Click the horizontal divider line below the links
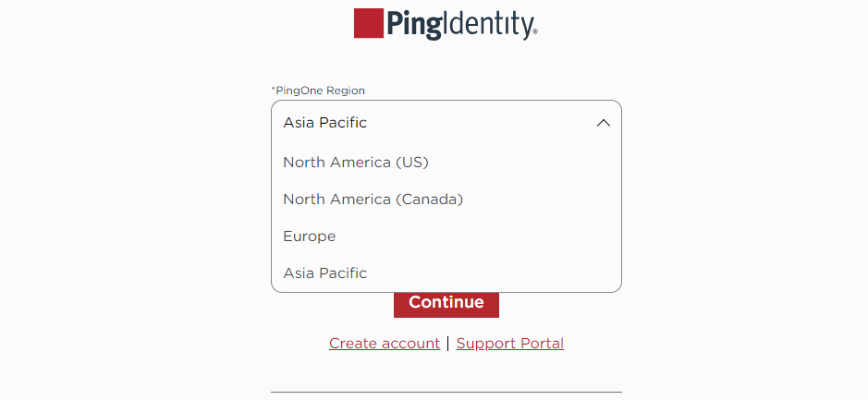This screenshot has width=868, height=400. pos(446,392)
